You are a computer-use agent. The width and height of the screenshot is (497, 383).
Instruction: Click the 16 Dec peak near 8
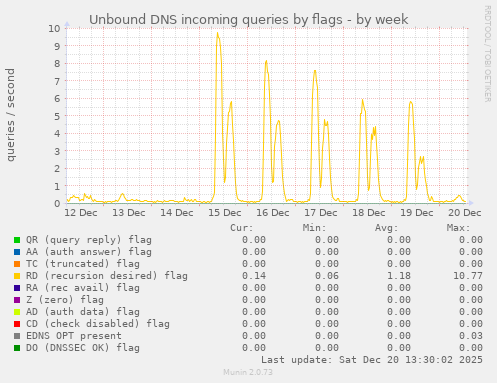[266, 61]
